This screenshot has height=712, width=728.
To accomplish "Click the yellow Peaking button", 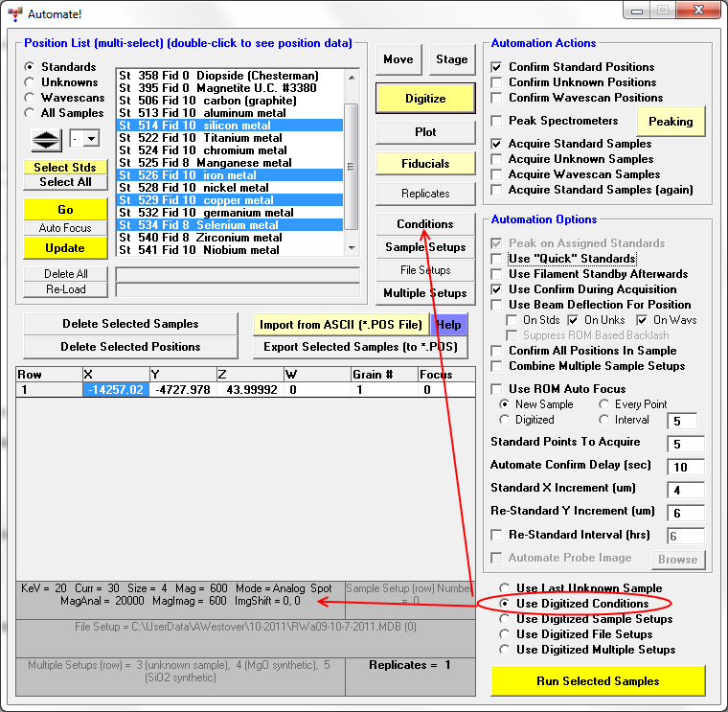I will (671, 122).
